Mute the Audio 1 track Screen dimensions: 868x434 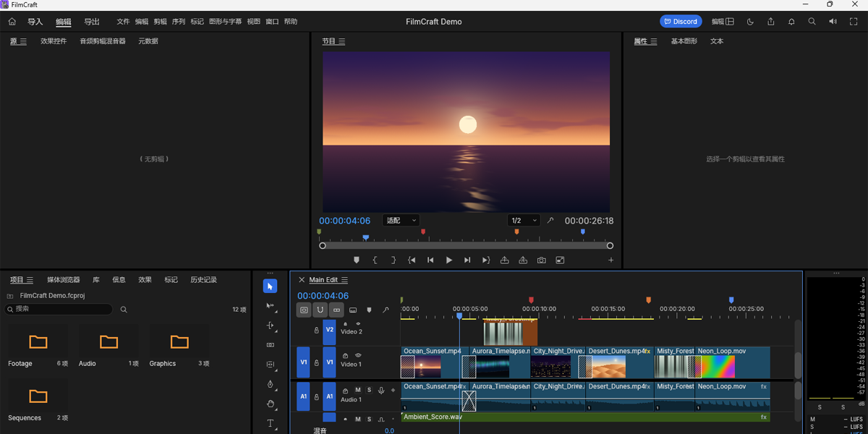point(357,390)
